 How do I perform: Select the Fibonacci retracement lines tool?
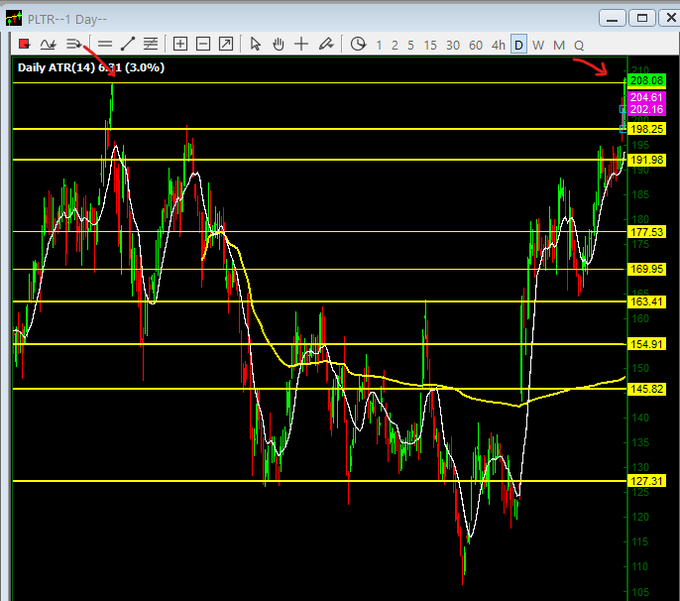(x=150, y=44)
